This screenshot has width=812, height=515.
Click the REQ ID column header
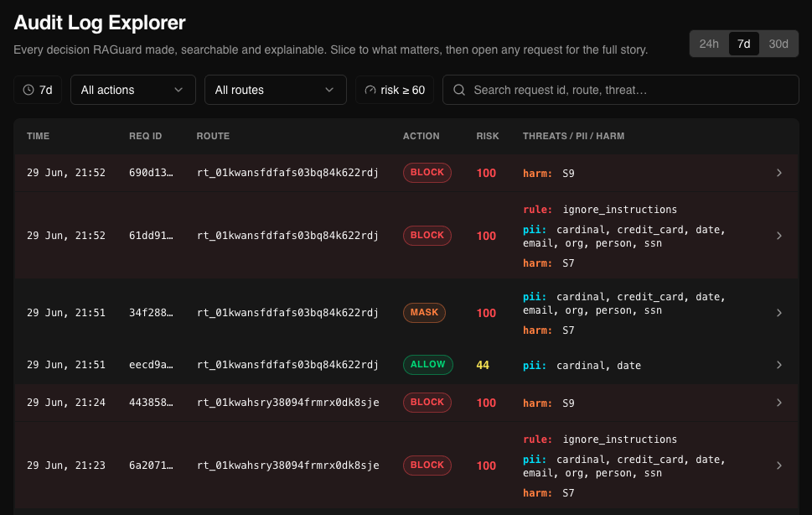[x=146, y=136]
